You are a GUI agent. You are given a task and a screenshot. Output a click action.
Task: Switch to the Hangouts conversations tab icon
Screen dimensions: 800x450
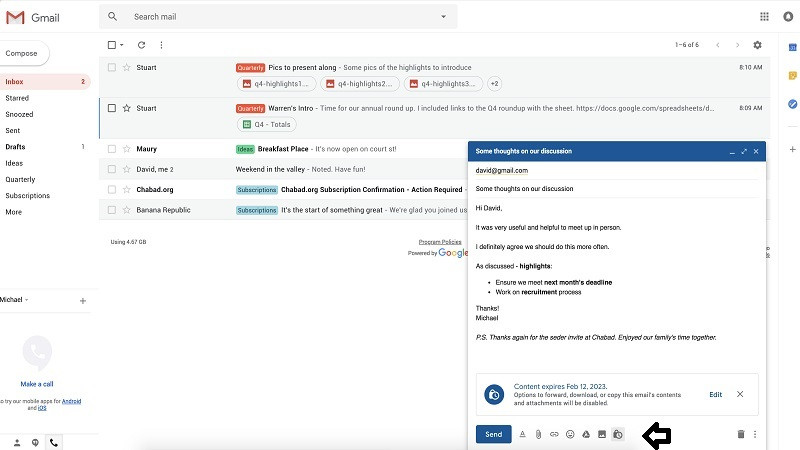click(x=35, y=443)
